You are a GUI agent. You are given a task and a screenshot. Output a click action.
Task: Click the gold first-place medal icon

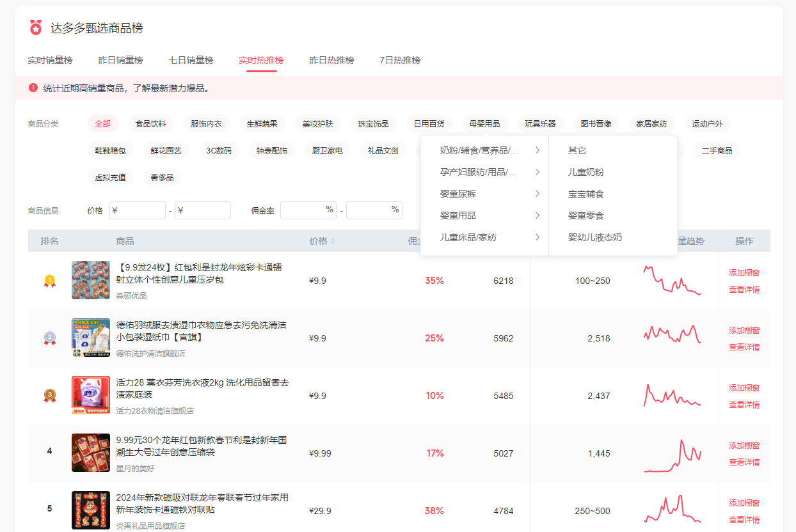[x=49, y=281]
